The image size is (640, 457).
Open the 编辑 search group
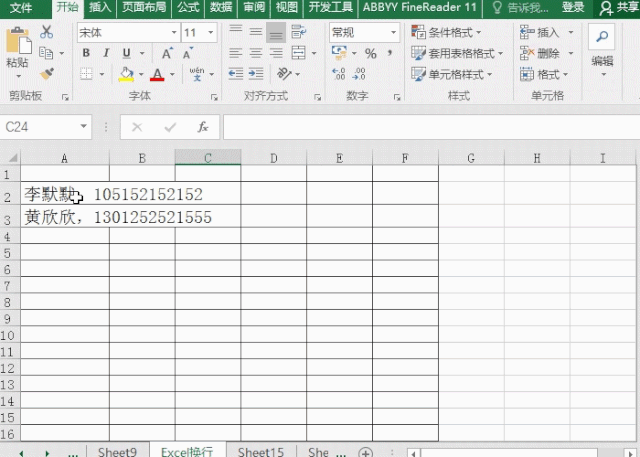(602, 51)
